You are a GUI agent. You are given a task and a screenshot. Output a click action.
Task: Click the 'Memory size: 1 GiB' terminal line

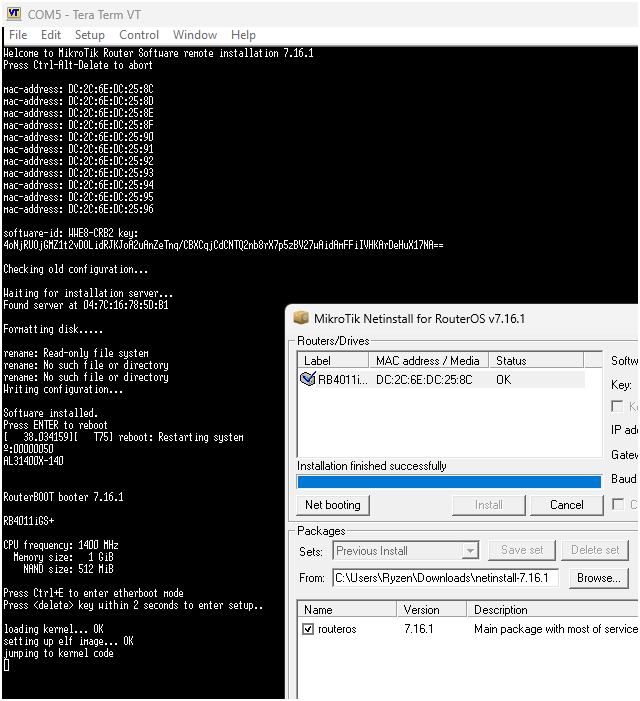[63, 557]
